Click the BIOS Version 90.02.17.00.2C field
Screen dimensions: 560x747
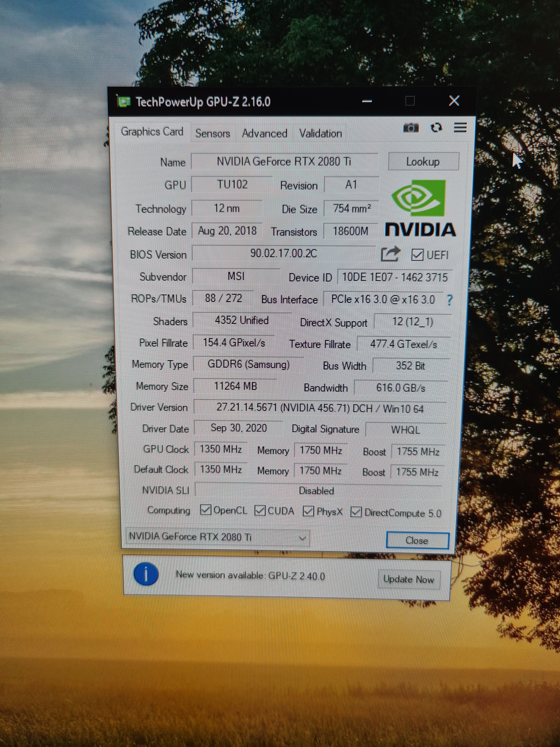pos(284,253)
